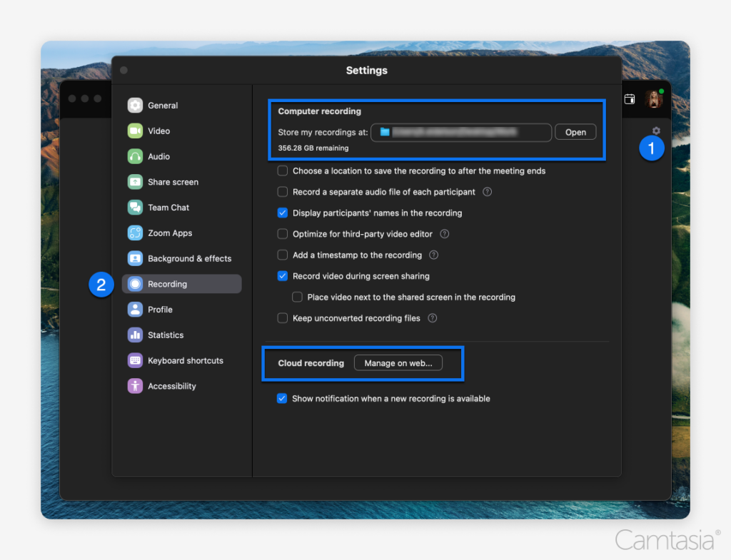This screenshot has width=731, height=560.
Task: Select the Accessibility settings tab
Action: (x=182, y=386)
